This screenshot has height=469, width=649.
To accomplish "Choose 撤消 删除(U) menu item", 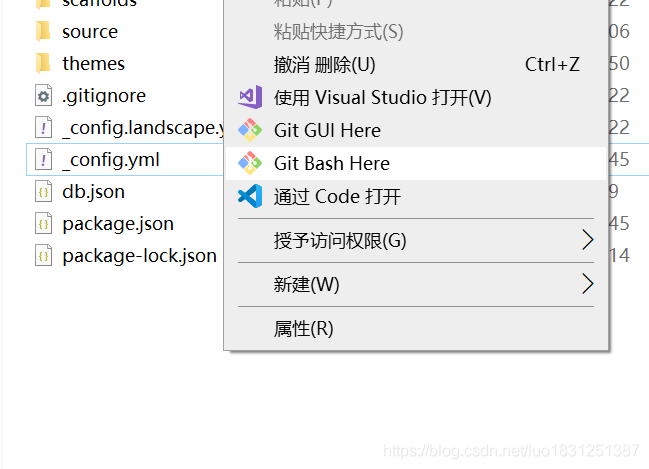I will [416, 65].
